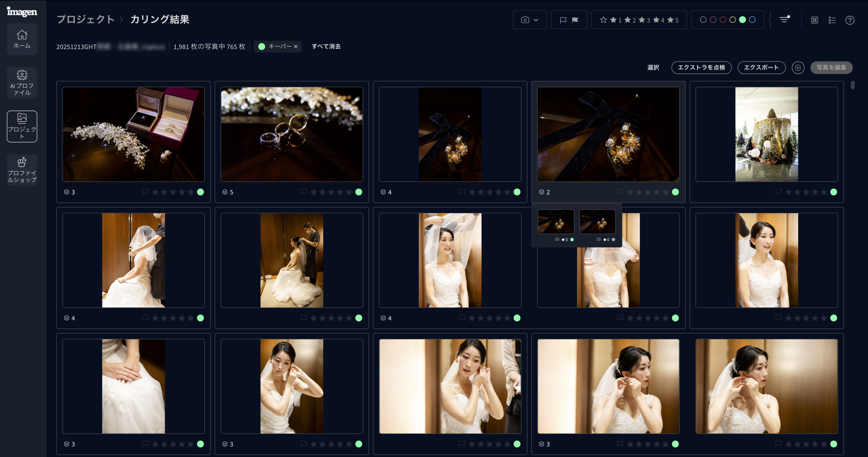Image resolution: width=868 pixels, height=457 pixels.
Task: Expand the 3-photo stack on jewelry box photo
Action: point(69,192)
